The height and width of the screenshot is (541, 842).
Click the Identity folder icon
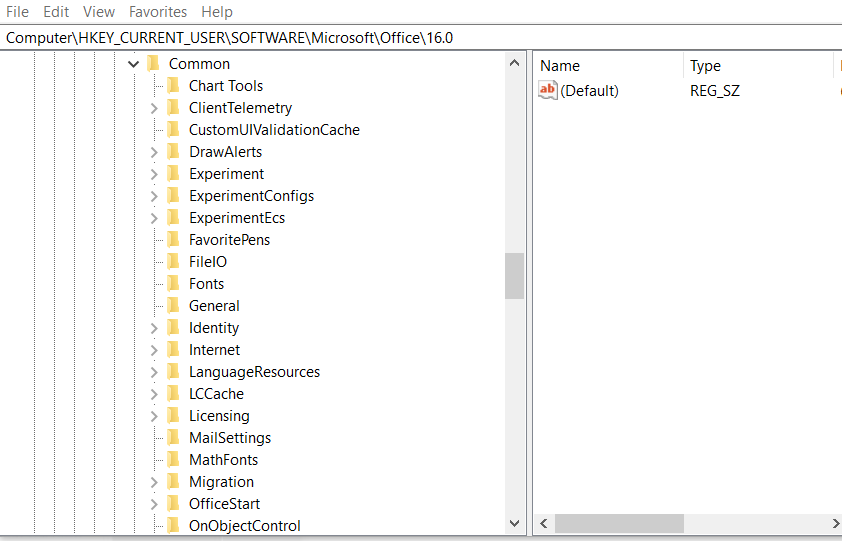pyautogui.click(x=173, y=328)
